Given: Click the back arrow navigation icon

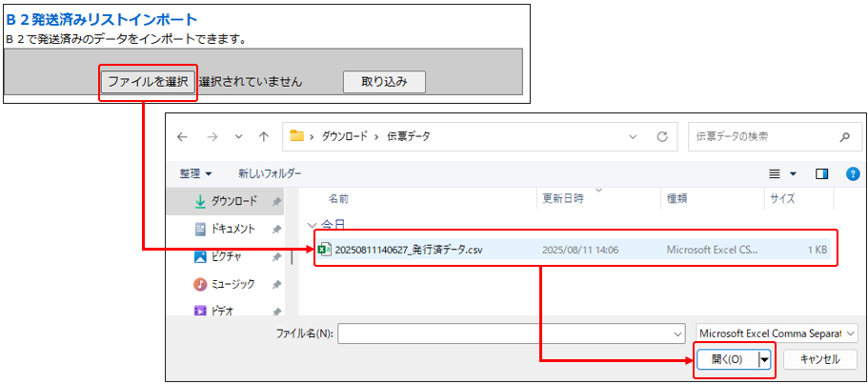Looking at the screenshot, I should pos(183,137).
